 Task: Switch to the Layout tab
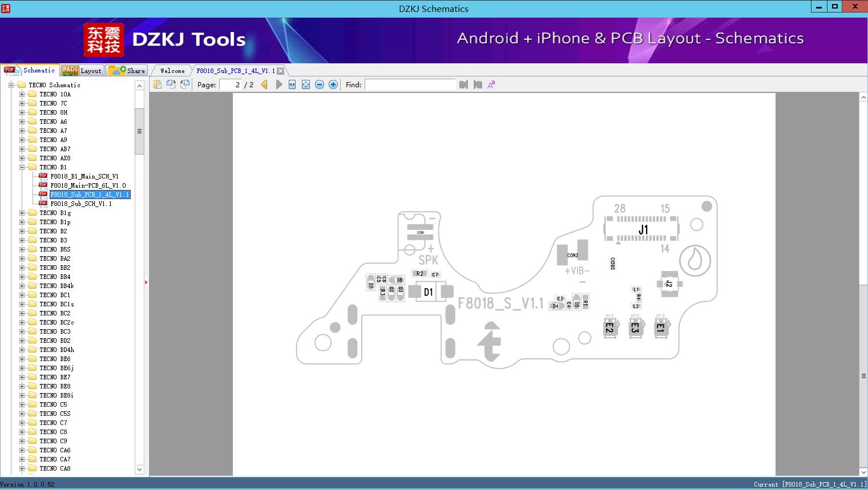point(82,71)
